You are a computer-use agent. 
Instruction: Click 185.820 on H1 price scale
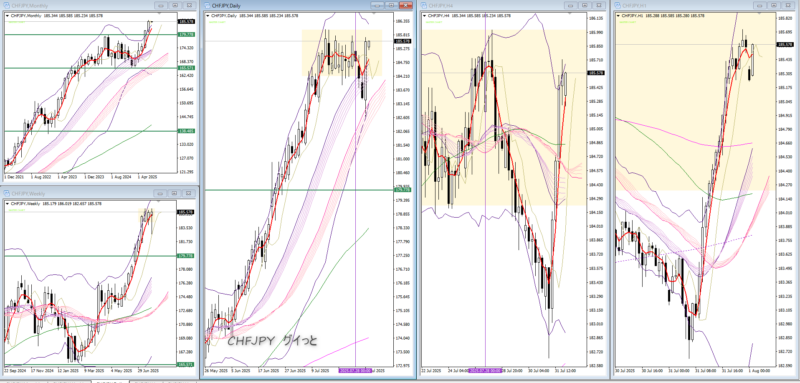click(x=784, y=18)
